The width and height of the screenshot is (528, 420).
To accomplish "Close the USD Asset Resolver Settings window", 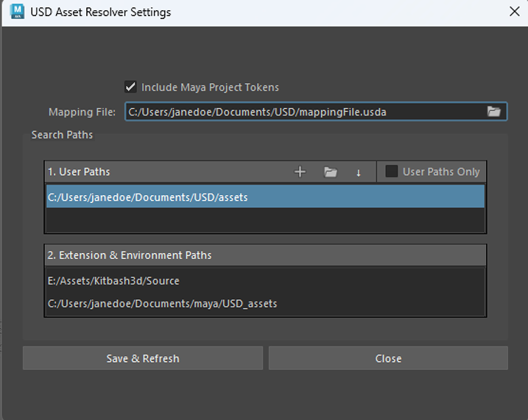I will click(514, 12).
